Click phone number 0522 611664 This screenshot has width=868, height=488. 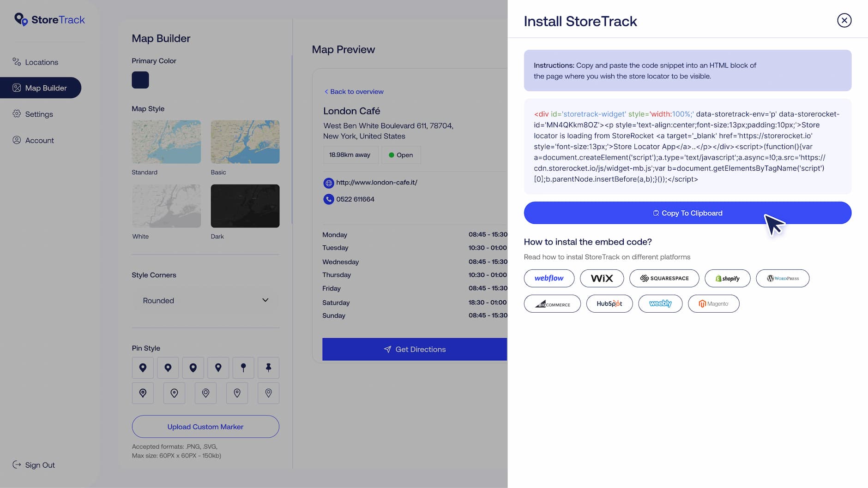coord(355,199)
